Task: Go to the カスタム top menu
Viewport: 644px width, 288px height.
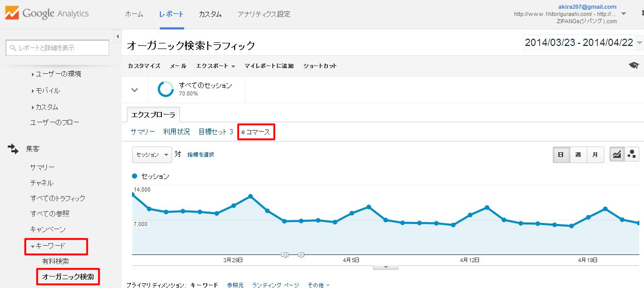Action: point(210,14)
